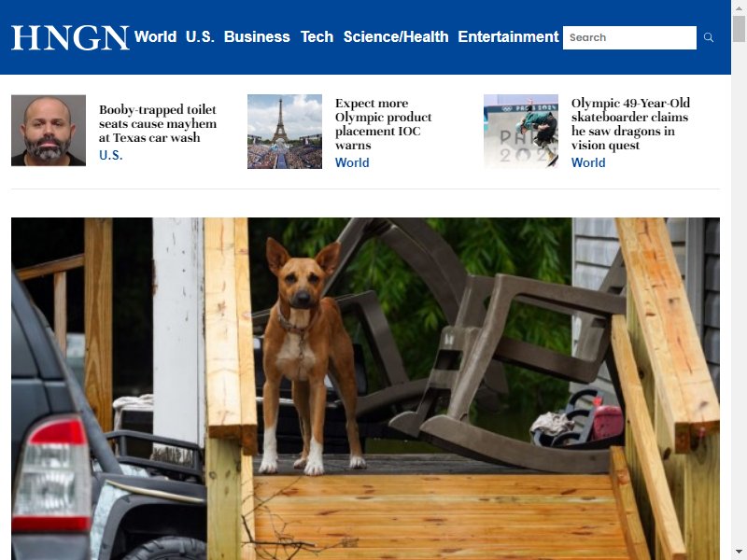
Task: Go to the Tech section
Action: (x=317, y=36)
